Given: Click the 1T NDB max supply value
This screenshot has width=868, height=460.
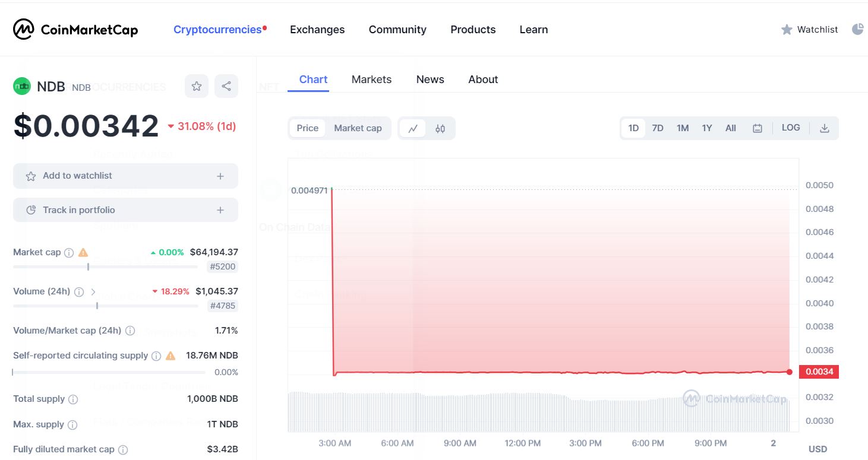Looking at the screenshot, I should pyautogui.click(x=222, y=424).
